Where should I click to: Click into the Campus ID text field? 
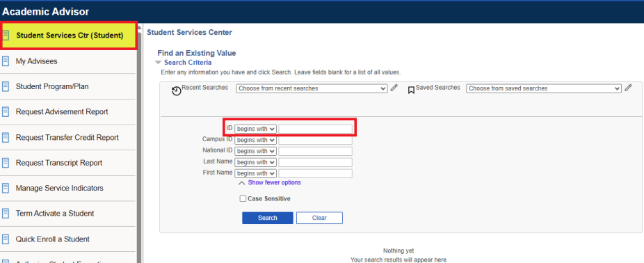pyautogui.click(x=316, y=140)
